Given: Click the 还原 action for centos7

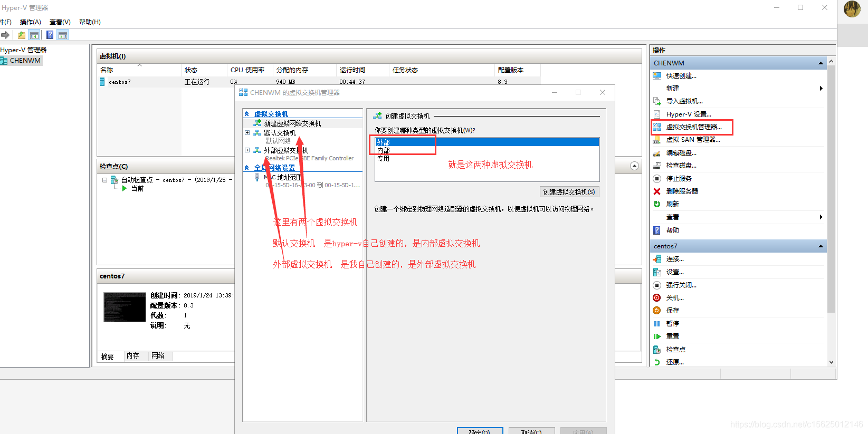Looking at the screenshot, I should tap(674, 362).
